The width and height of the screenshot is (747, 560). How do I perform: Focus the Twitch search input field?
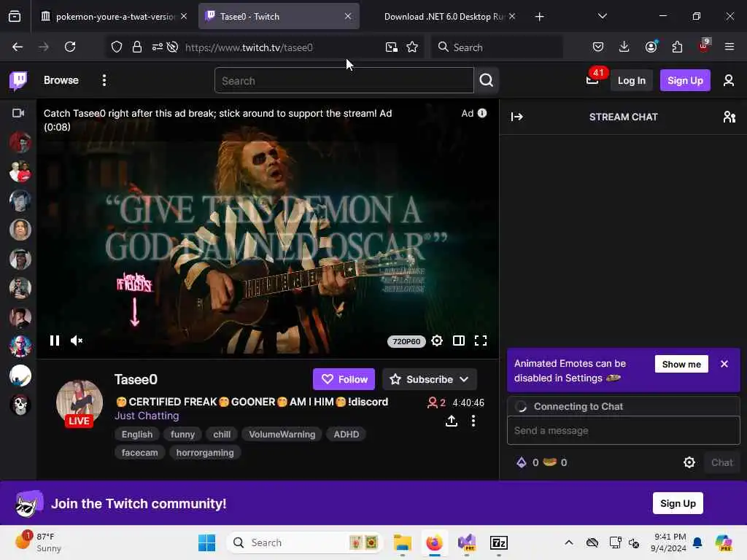[x=344, y=80]
